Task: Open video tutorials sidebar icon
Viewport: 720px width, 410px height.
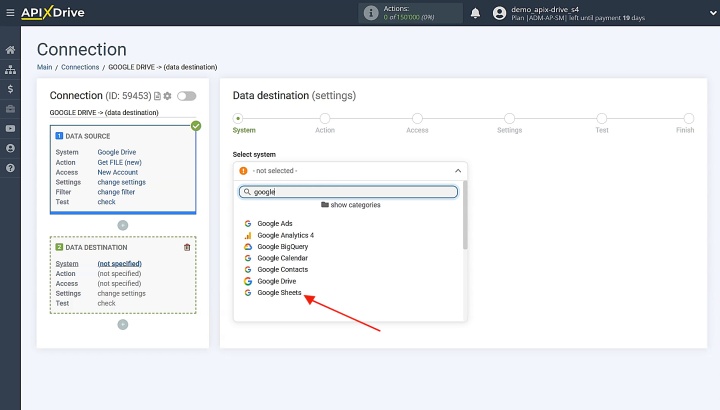Action: [10, 129]
